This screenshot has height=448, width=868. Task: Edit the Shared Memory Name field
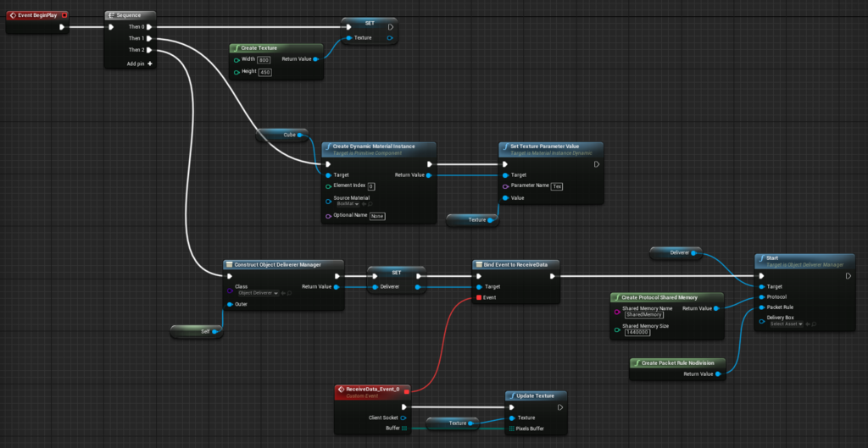pyautogui.click(x=644, y=315)
